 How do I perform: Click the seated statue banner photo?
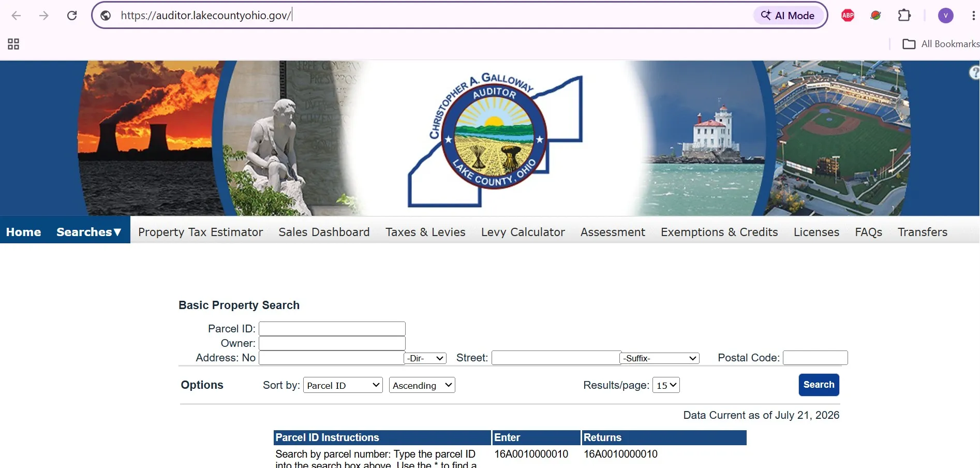tap(285, 138)
